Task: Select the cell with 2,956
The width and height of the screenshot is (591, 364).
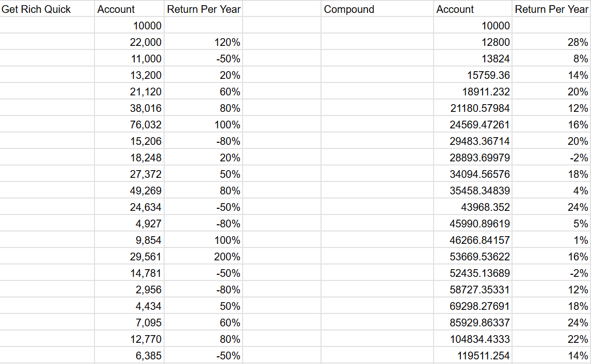Action: point(129,289)
